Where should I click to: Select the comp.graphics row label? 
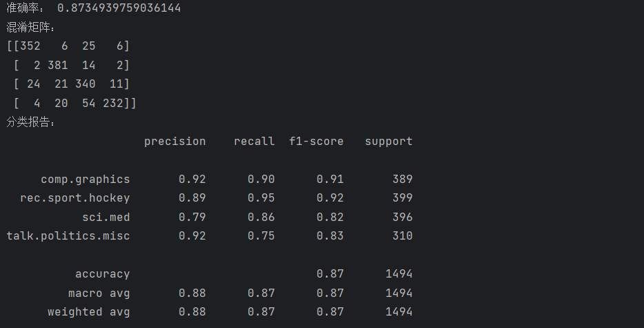click(x=85, y=180)
